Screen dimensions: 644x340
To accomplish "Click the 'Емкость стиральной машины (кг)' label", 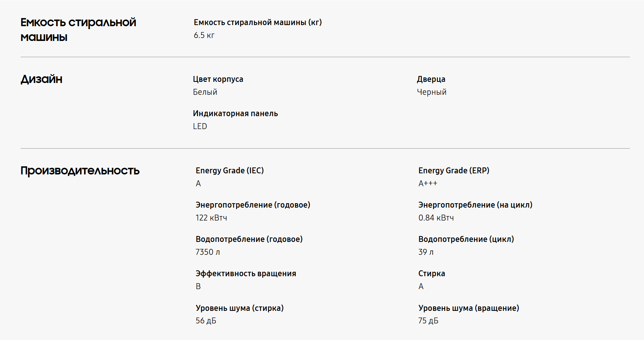I will tap(257, 22).
